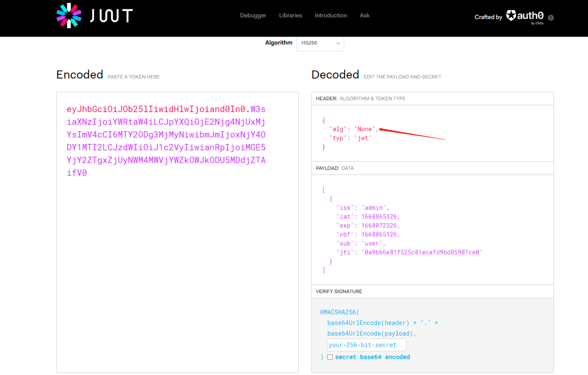Click the HMACSHA256( signature text

click(x=339, y=312)
